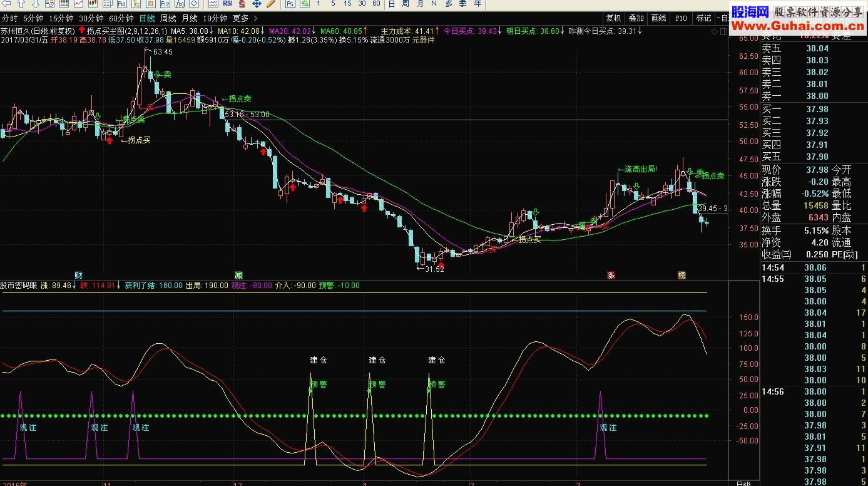Click the 画线 drawing button

coord(658,18)
